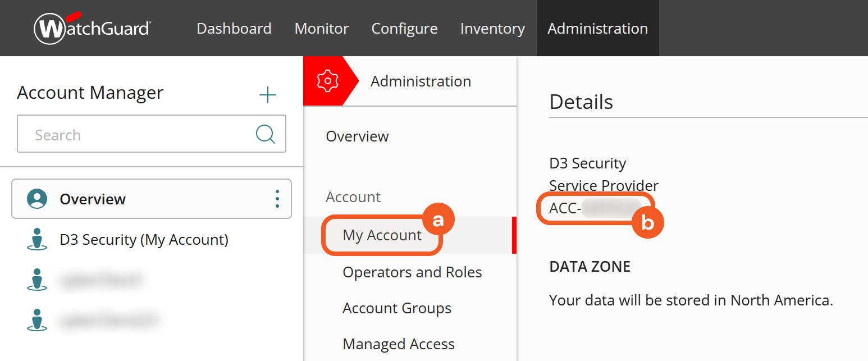Open the Configure menu
Screen dimensions: 868x361
(x=404, y=29)
